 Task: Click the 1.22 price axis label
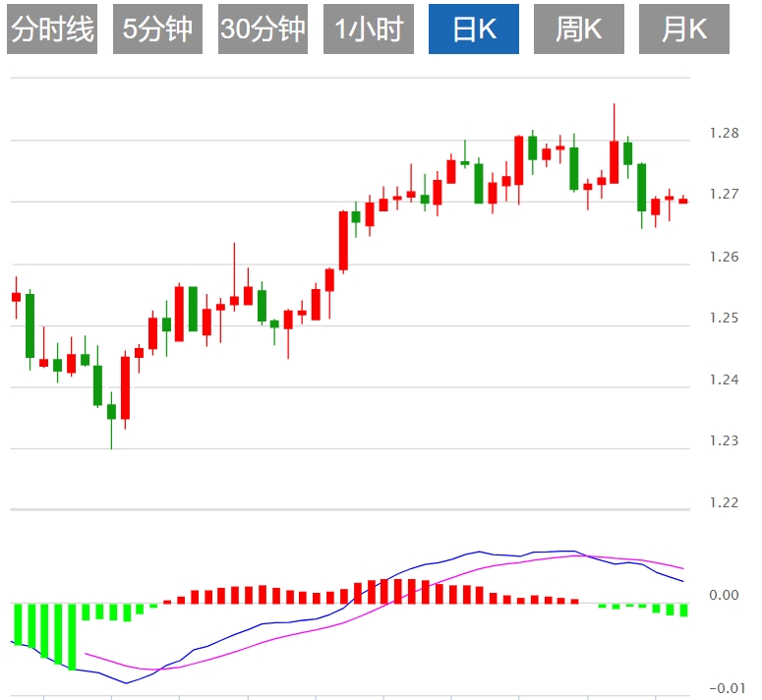tap(723, 502)
